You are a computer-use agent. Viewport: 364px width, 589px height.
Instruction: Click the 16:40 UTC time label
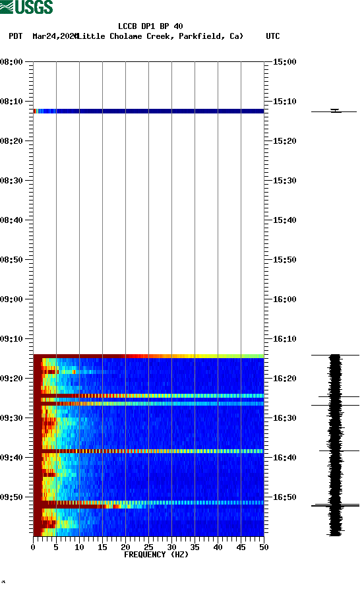click(x=284, y=458)
